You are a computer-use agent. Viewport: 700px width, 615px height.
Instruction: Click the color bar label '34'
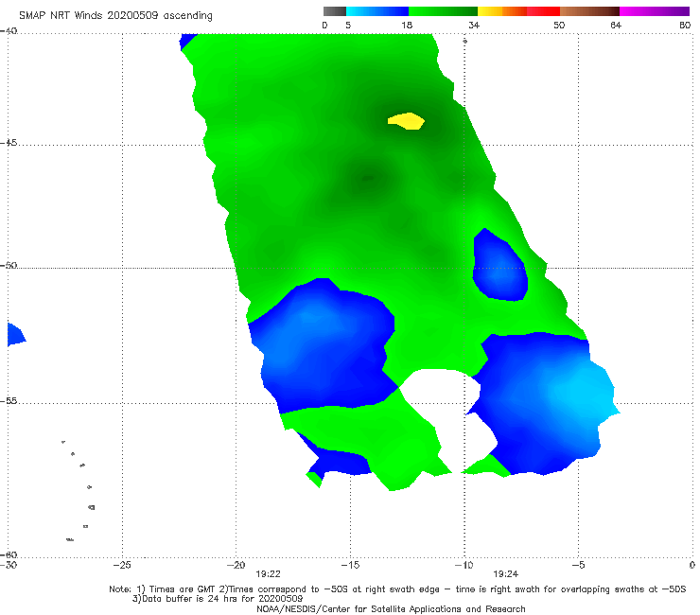click(474, 26)
